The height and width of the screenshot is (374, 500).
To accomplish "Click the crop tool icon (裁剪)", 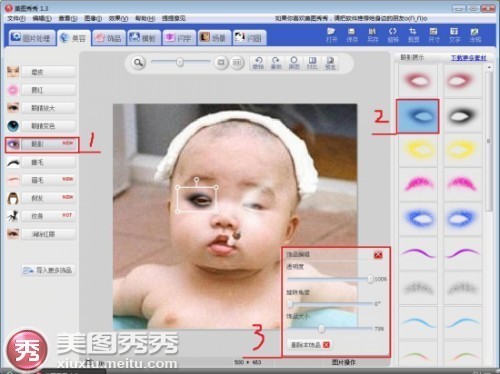I will click(413, 35).
